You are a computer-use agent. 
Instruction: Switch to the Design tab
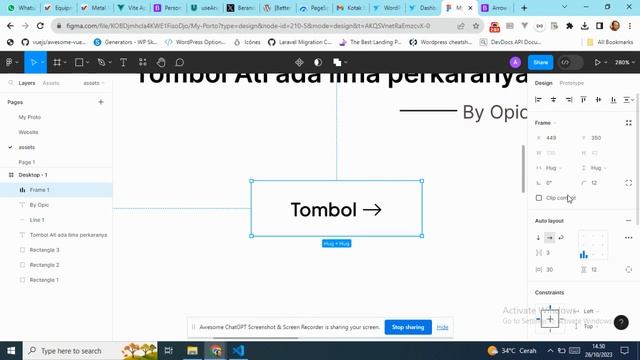point(543,83)
